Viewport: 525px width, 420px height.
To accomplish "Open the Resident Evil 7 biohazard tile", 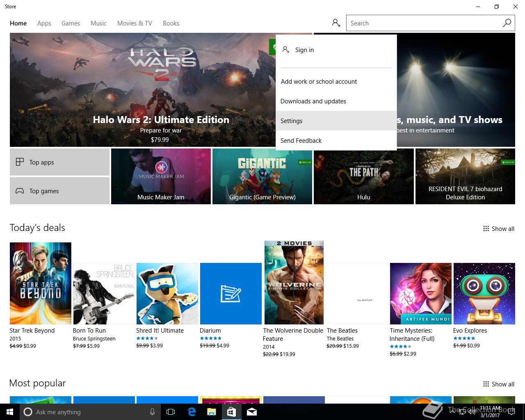I will click(465, 176).
